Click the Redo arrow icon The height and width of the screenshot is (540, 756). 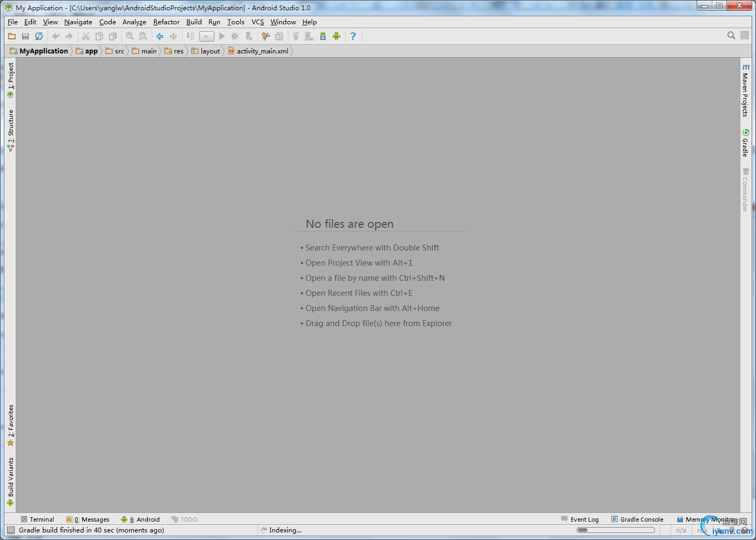(69, 36)
